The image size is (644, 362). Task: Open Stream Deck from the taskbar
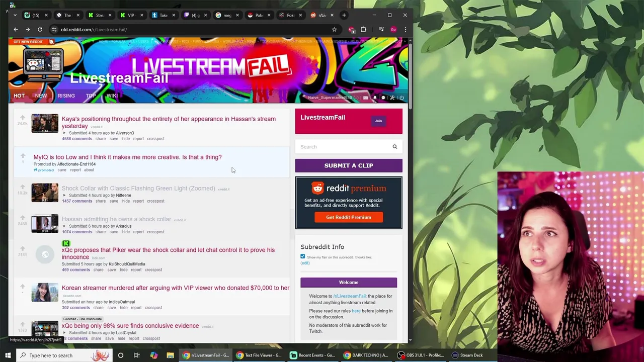[x=467, y=355]
